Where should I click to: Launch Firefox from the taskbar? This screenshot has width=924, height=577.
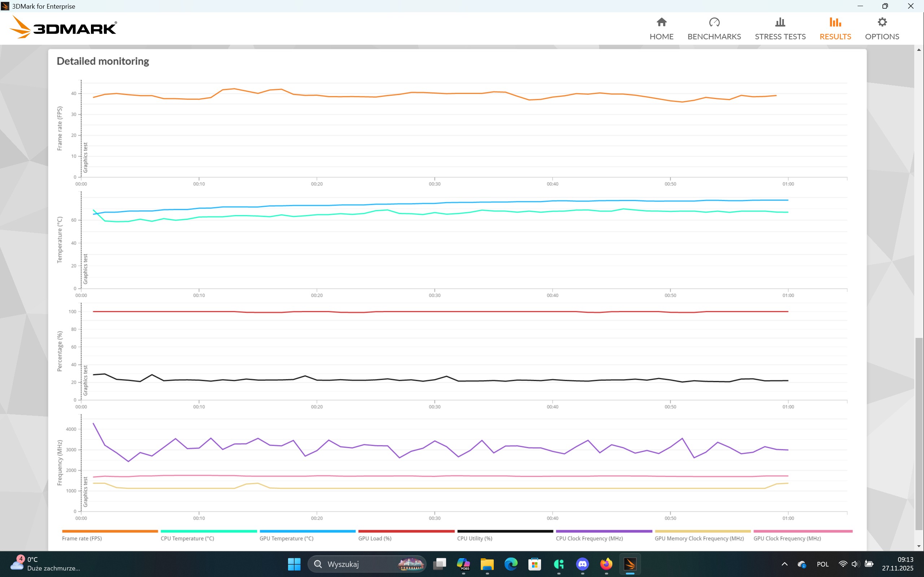coord(606,564)
